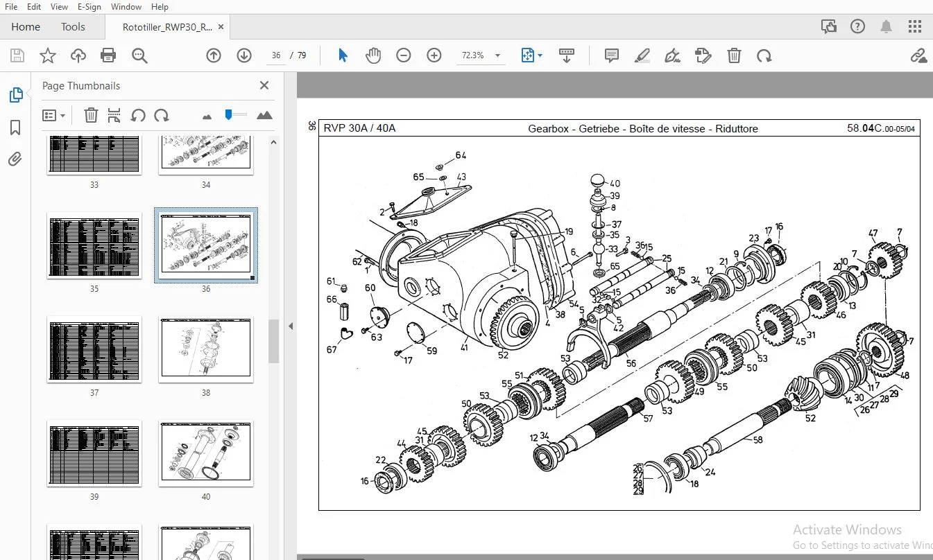This screenshot has width=933, height=560.
Task: Bookmark this file with the star icon
Action: pyautogui.click(x=47, y=55)
